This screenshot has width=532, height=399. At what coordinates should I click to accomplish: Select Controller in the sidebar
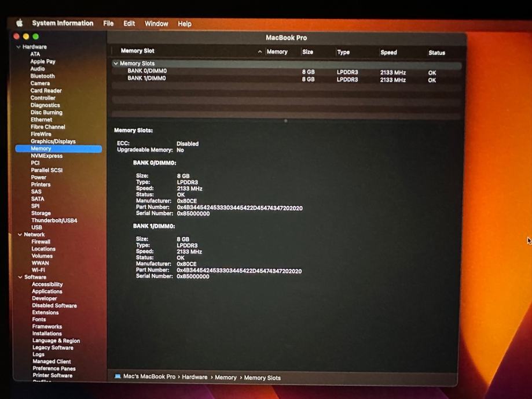coord(43,98)
